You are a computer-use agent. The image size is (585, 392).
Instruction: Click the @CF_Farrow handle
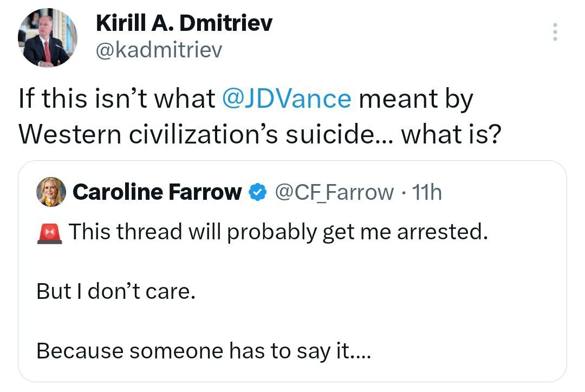[334, 192]
